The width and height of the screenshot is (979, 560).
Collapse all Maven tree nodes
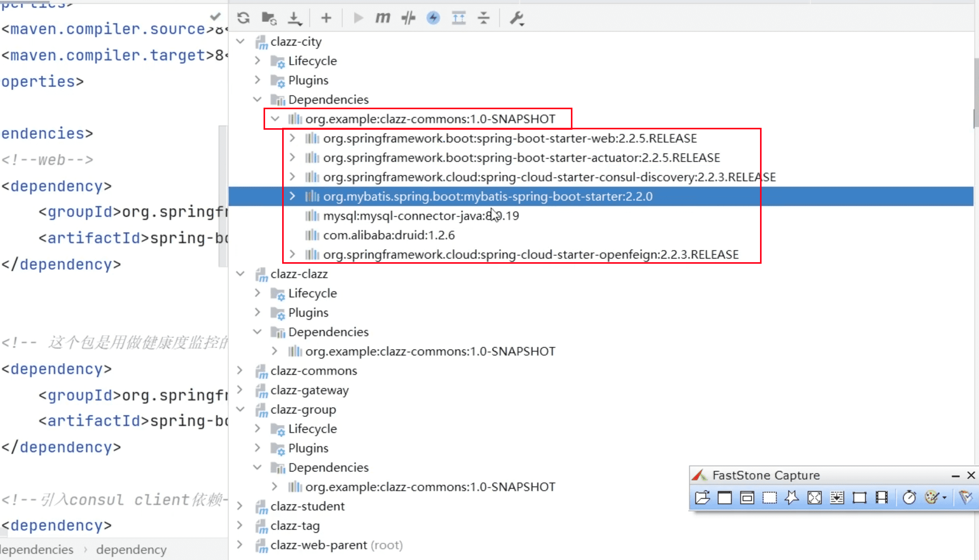point(483,18)
